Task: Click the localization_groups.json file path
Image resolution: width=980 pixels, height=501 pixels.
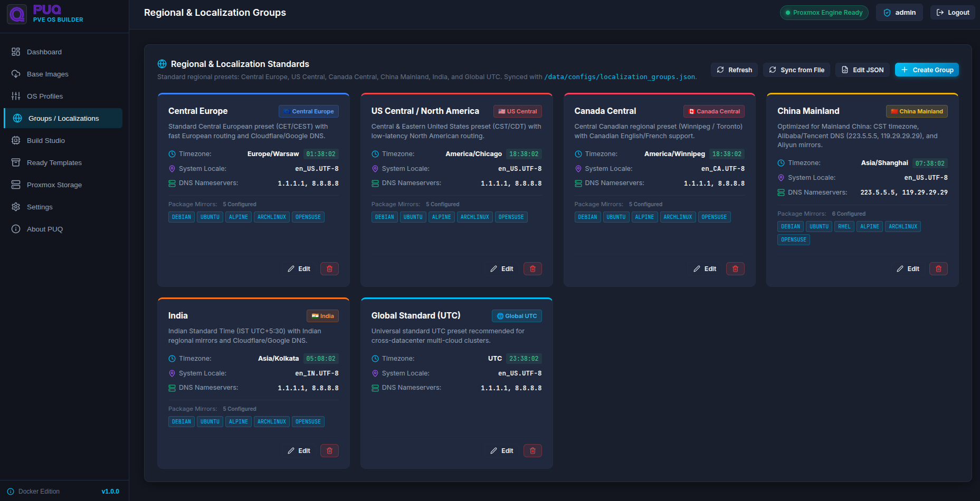Action: click(620, 77)
